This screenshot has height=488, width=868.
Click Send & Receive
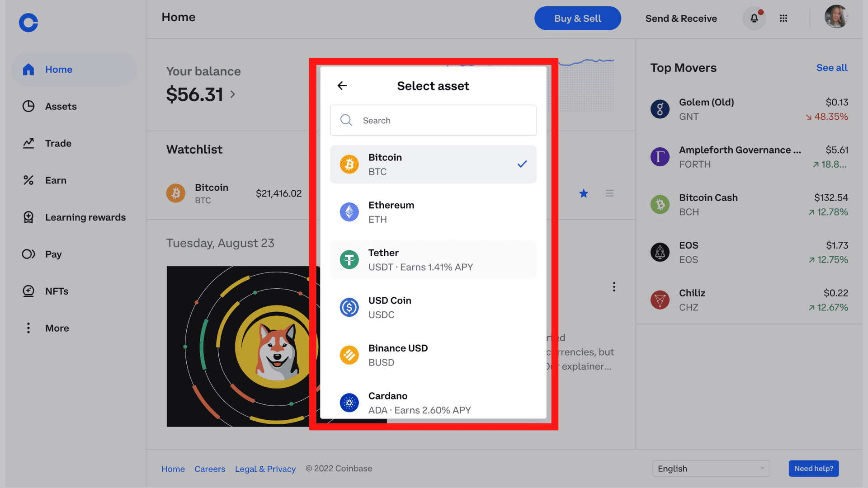(x=681, y=19)
